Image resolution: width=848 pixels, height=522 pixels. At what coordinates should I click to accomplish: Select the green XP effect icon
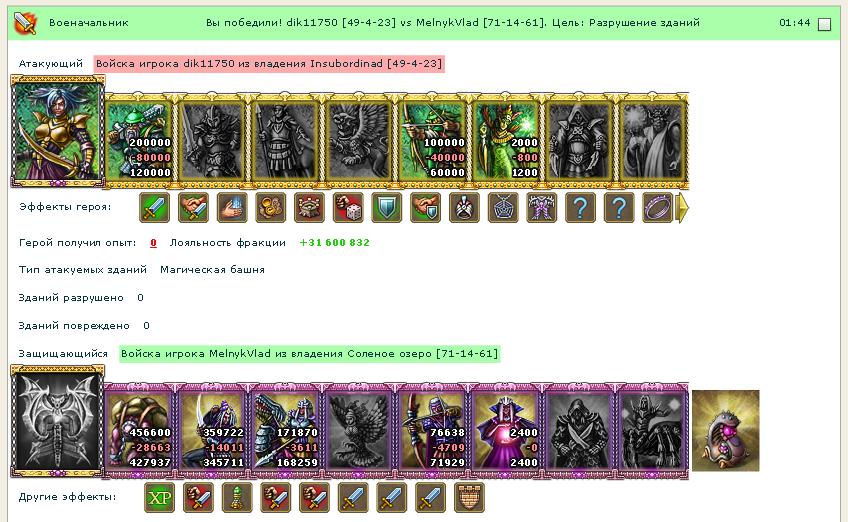click(x=160, y=498)
